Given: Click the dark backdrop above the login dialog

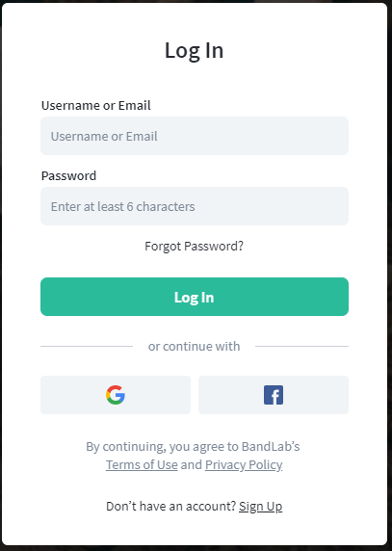Looking at the screenshot, I should coord(196,1).
